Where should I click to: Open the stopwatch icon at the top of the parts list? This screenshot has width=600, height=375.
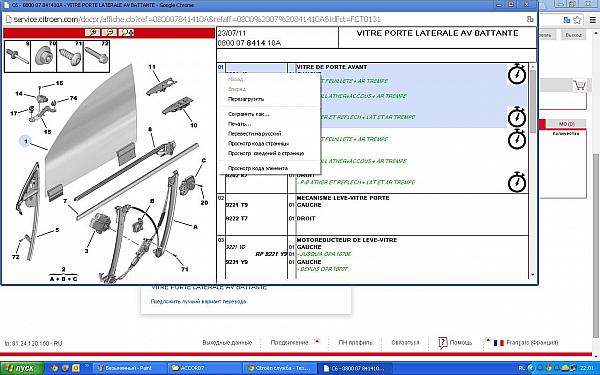click(517, 74)
